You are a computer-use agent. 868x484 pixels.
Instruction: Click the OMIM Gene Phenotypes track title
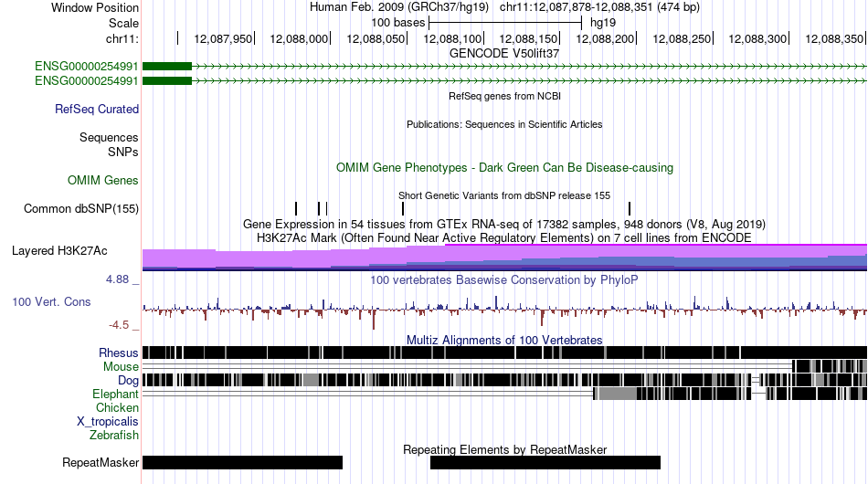coord(504,168)
